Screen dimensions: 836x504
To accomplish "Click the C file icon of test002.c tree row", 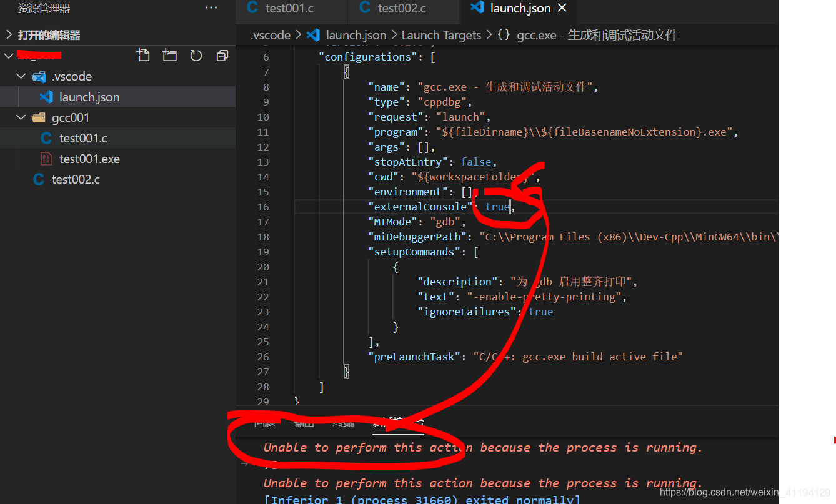I will coord(39,179).
